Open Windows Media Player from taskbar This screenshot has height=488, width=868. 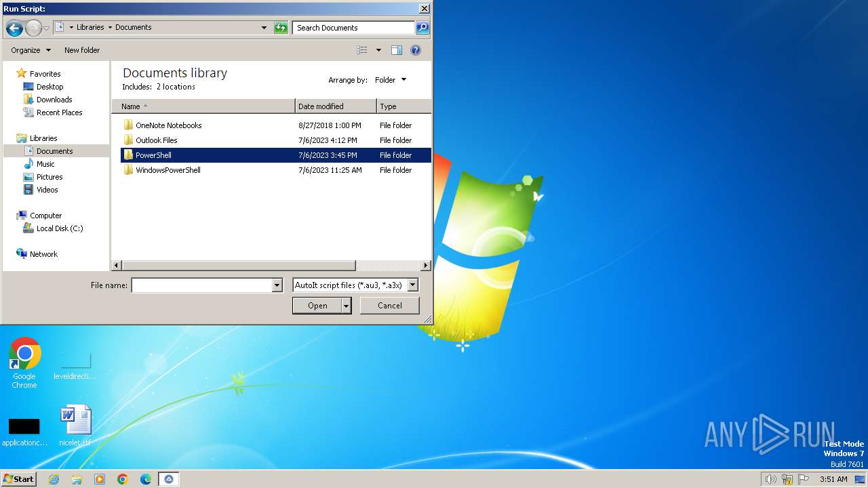click(100, 479)
